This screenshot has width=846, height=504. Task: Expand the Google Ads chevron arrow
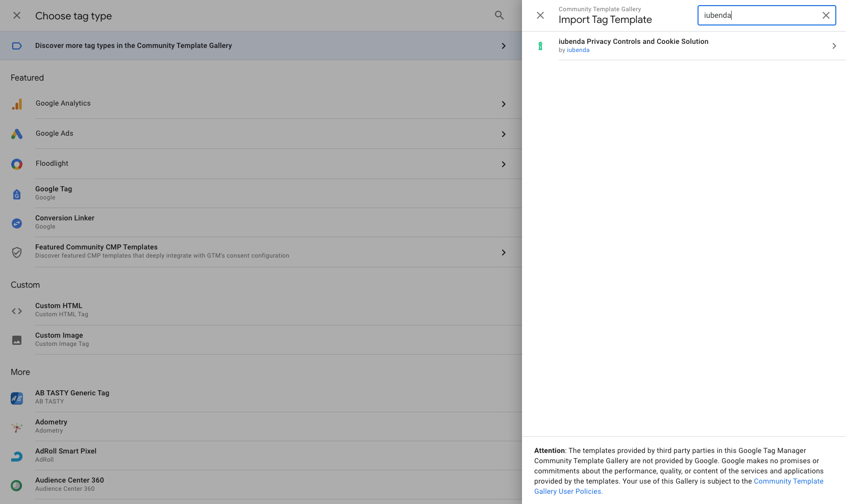504,134
